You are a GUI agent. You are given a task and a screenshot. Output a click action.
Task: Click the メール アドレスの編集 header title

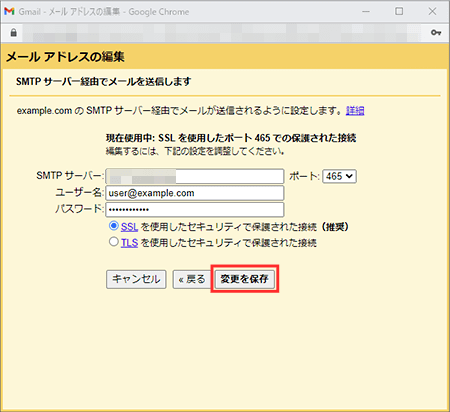tap(65, 57)
